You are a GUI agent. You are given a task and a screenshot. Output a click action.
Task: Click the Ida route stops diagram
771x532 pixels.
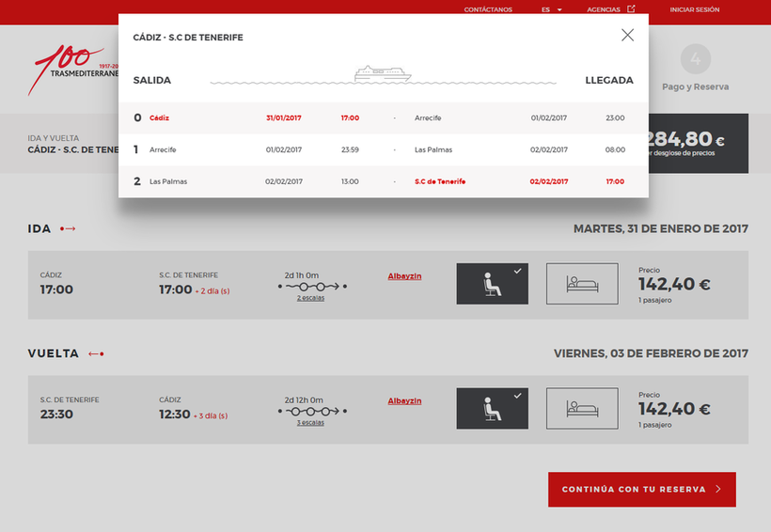pyautogui.click(x=312, y=286)
